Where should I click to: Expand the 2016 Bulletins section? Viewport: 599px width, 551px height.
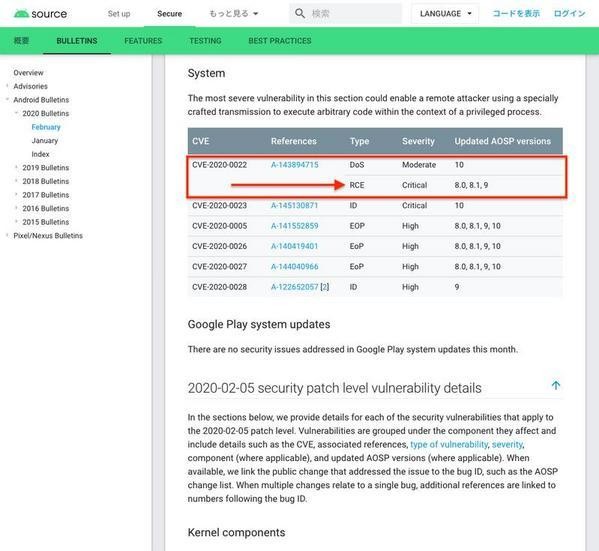pyautogui.click(x=16, y=208)
